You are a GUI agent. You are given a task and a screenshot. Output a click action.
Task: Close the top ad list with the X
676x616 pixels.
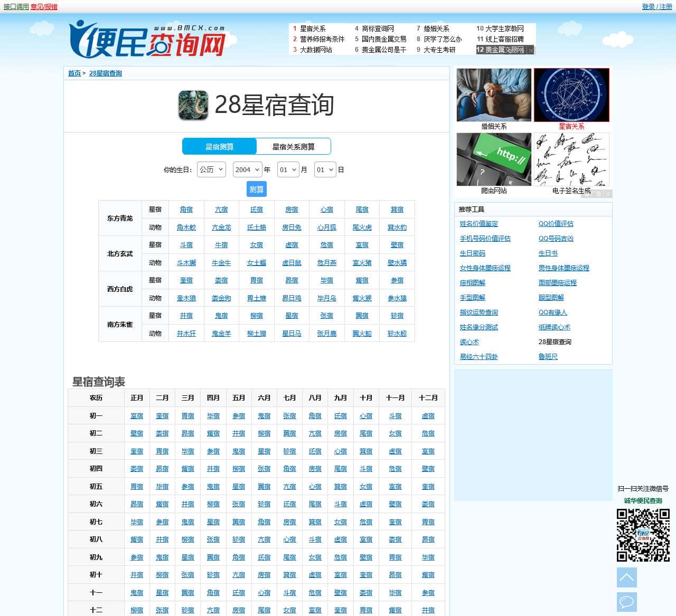[531, 50]
